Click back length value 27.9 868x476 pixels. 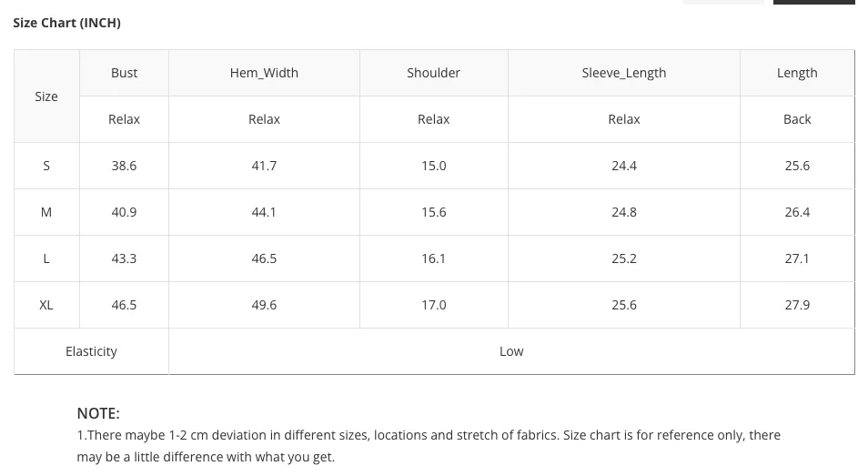coord(797,306)
